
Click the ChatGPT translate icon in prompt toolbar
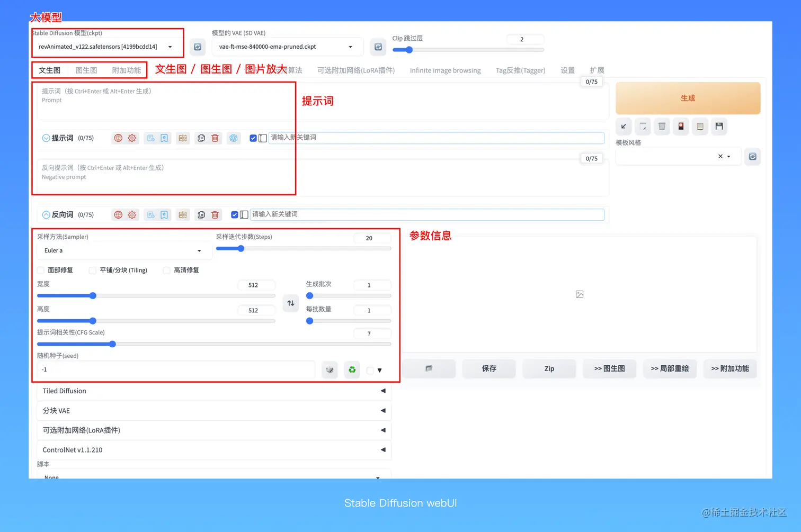pos(233,138)
